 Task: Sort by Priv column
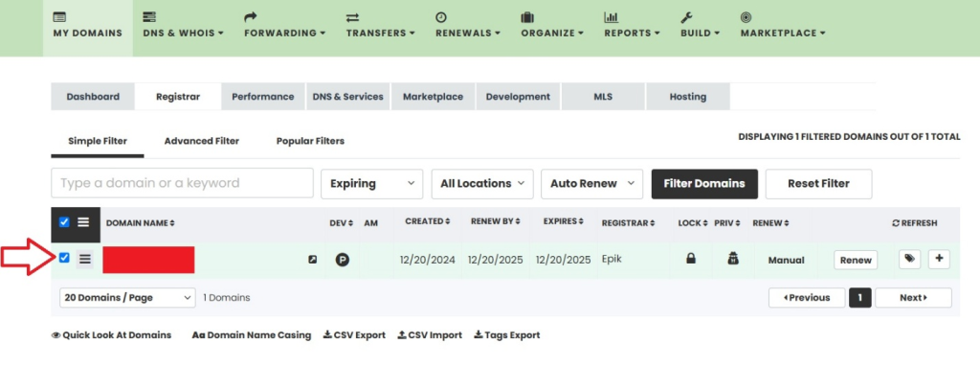[x=727, y=223]
